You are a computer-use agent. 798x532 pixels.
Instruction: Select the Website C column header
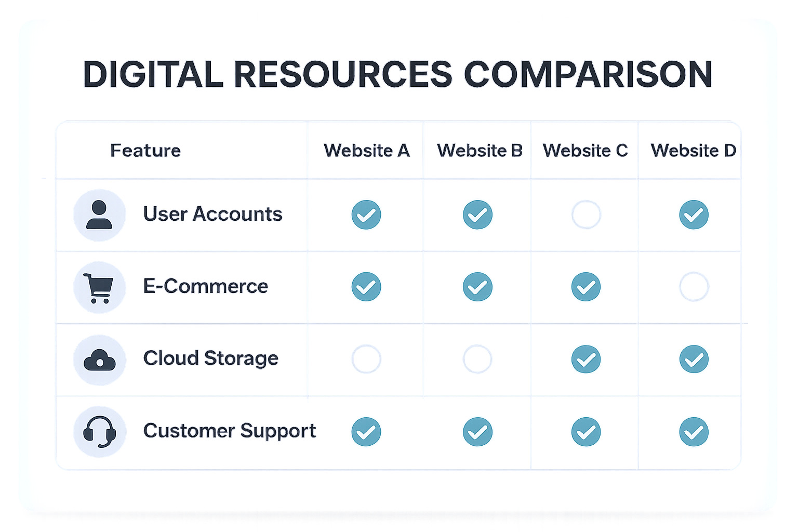pyautogui.click(x=586, y=151)
